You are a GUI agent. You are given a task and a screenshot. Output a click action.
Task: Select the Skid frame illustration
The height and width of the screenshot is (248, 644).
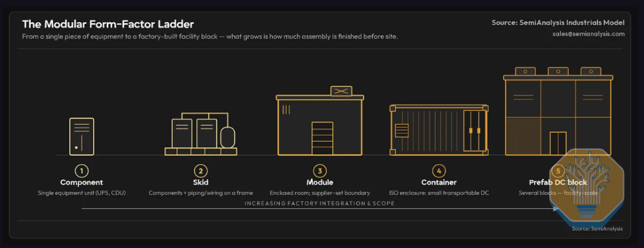point(201,133)
